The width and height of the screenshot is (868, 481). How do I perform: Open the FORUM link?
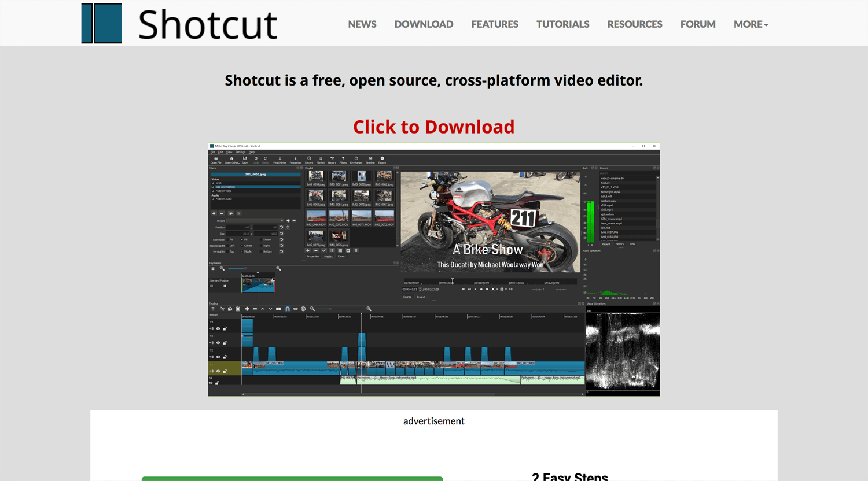(x=698, y=24)
